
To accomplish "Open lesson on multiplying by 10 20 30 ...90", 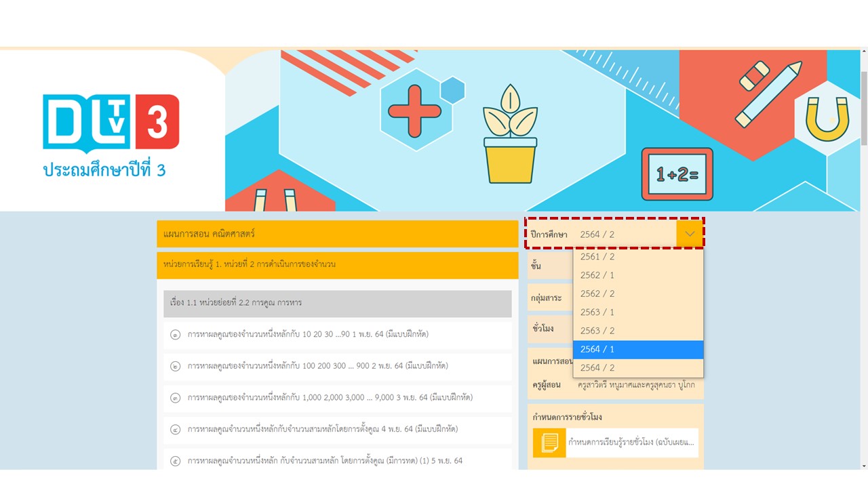I will (x=308, y=334).
